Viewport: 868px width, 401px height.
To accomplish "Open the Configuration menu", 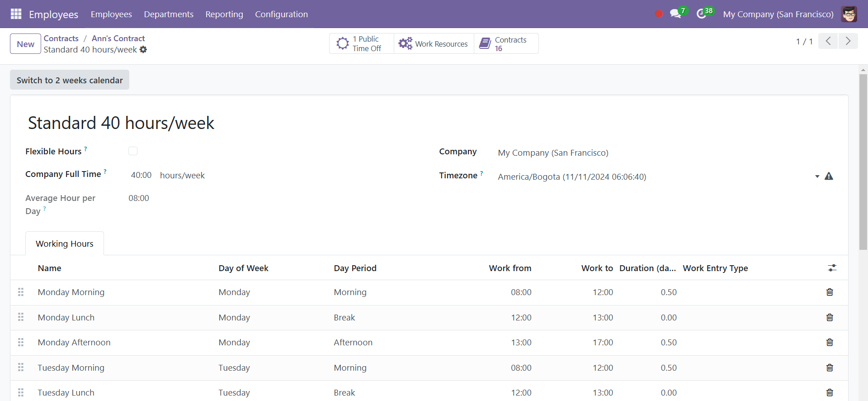I will (x=281, y=14).
